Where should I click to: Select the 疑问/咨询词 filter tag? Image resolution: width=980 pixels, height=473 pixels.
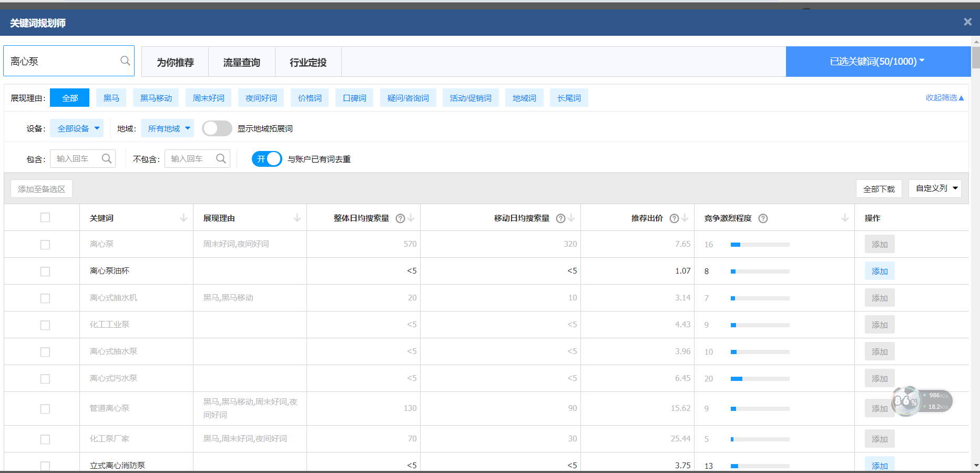pyautogui.click(x=408, y=98)
